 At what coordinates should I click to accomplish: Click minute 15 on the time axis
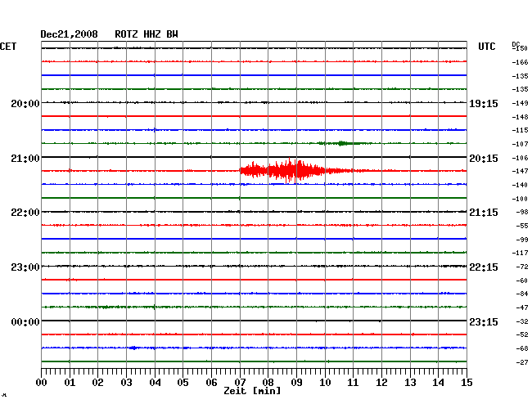click(x=467, y=382)
